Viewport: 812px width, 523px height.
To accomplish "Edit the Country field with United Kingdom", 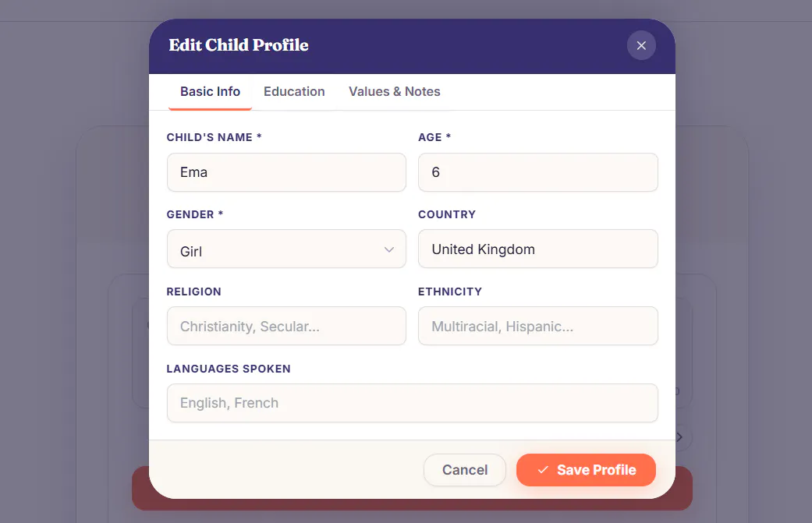I will [538, 249].
